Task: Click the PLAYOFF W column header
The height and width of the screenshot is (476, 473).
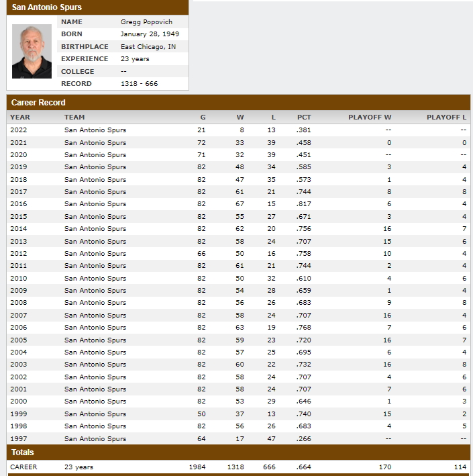Action: pyautogui.click(x=370, y=117)
